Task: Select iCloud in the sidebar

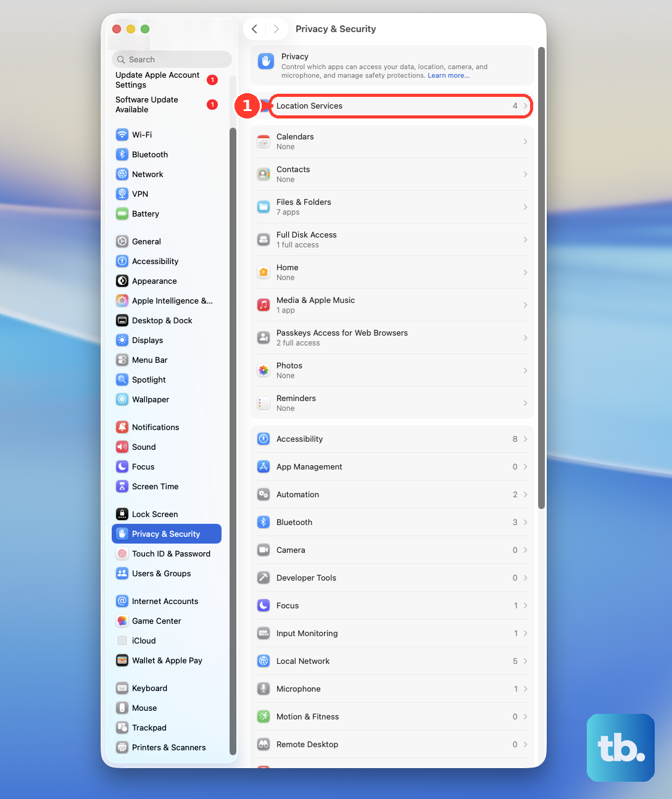Action: point(167,640)
